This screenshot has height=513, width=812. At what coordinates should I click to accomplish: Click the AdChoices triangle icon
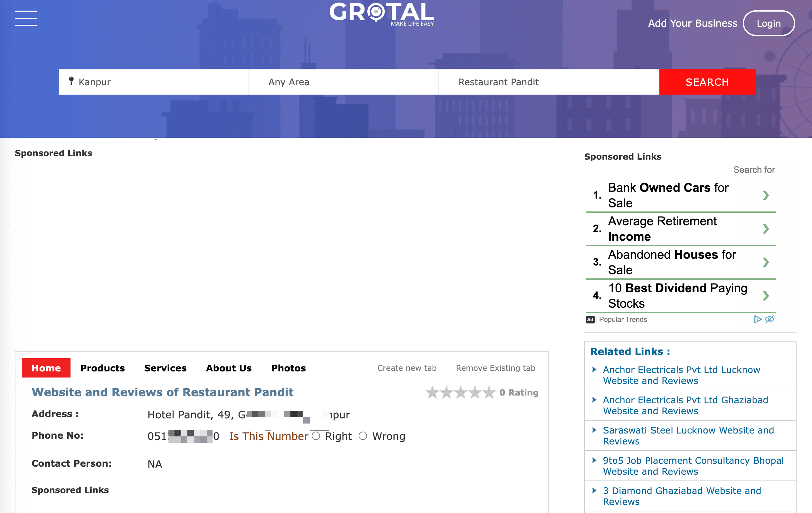point(757,319)
